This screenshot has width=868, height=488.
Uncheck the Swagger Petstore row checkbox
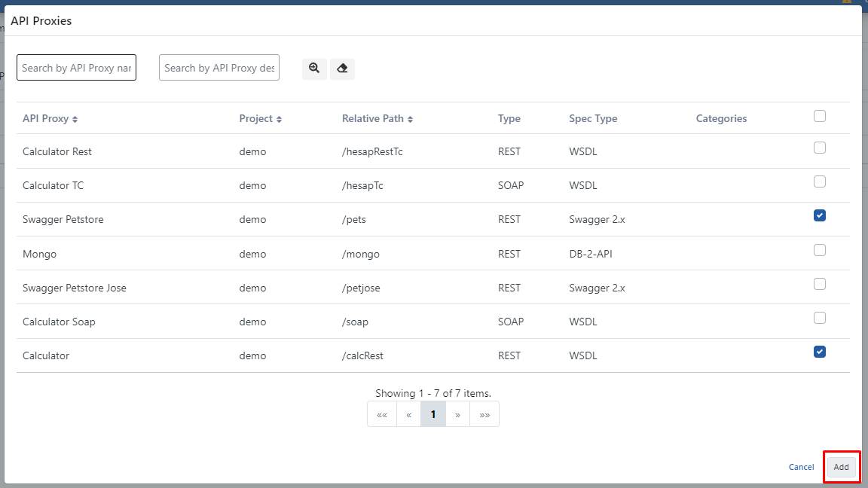(820, 215)
